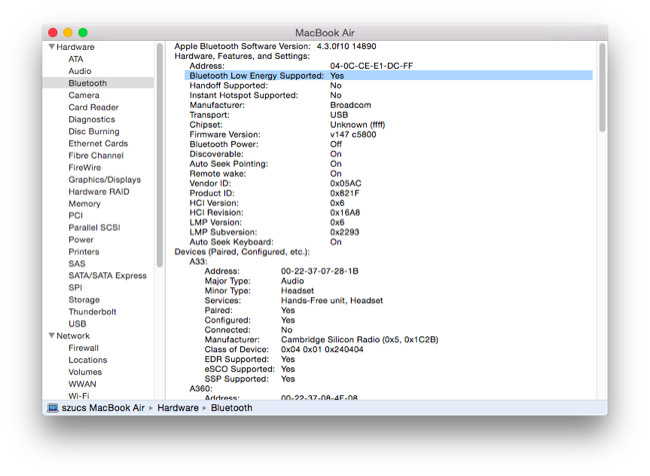Select Fibre Channel in the sidebar
Viewport: 650px width, 476px height.
(96, 155)
